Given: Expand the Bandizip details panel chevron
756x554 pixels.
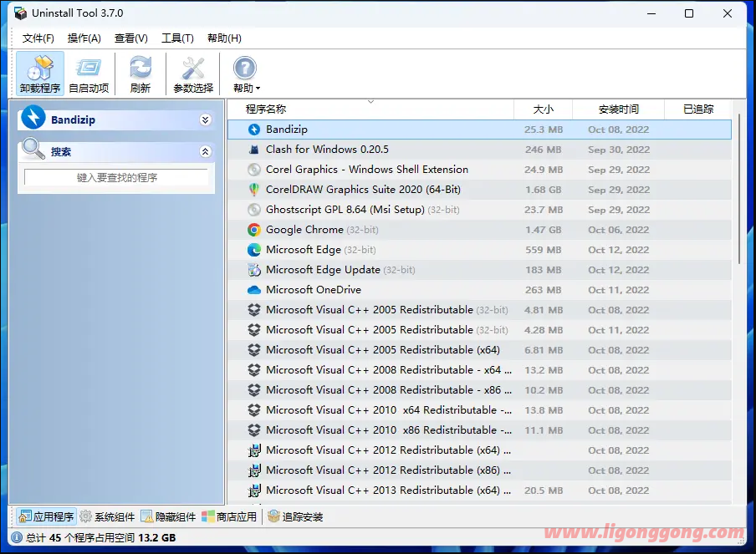Looking at the screenshot, I should [x=206, y=120].
